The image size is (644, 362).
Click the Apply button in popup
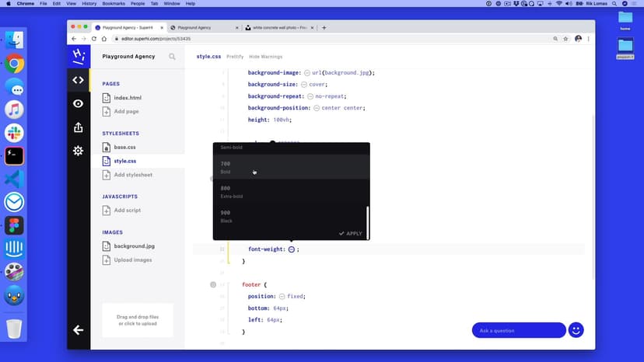[x=351, y=233]
